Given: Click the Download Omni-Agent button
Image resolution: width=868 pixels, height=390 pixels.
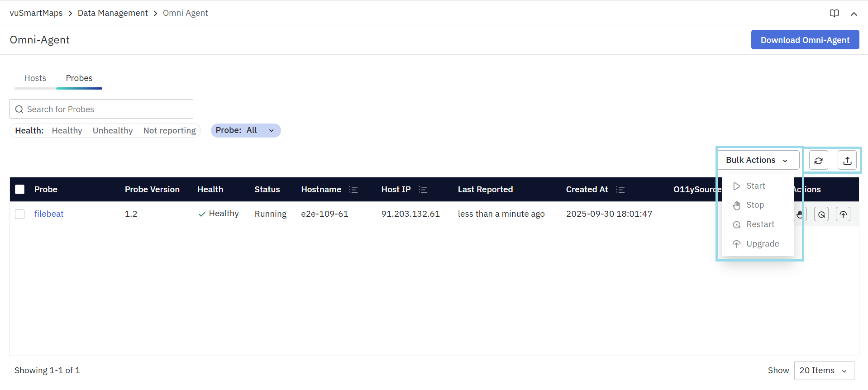Looking at the screenshot, I should pyautogui.click(x=805, y=40).
